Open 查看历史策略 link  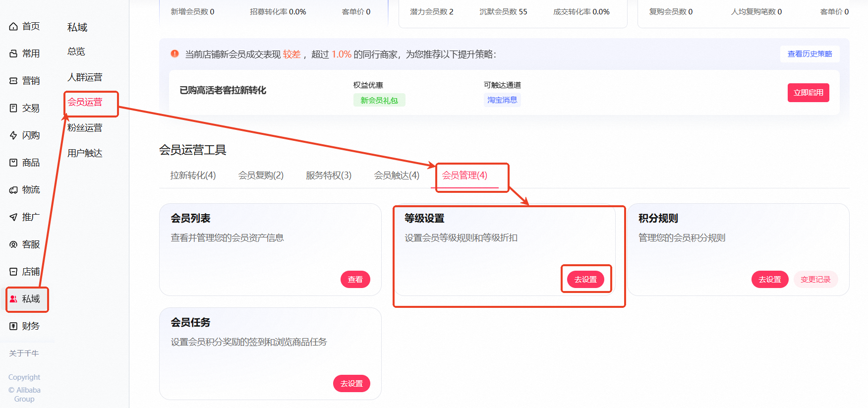pos(810,54)
